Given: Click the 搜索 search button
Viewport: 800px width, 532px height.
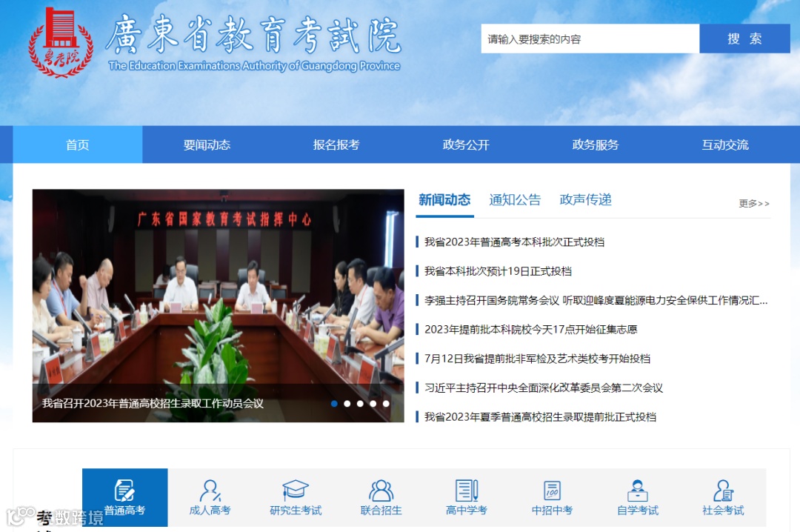Looking at the screenshot, I should tap(744, 39).
